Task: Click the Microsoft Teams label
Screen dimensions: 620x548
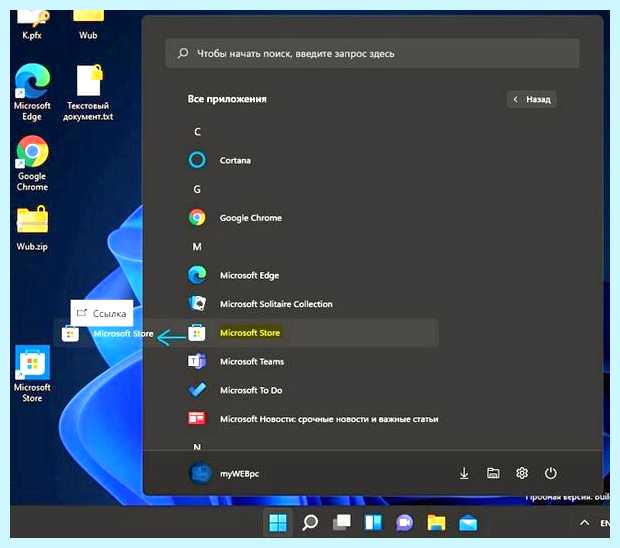Action: [x=252, y=361]
